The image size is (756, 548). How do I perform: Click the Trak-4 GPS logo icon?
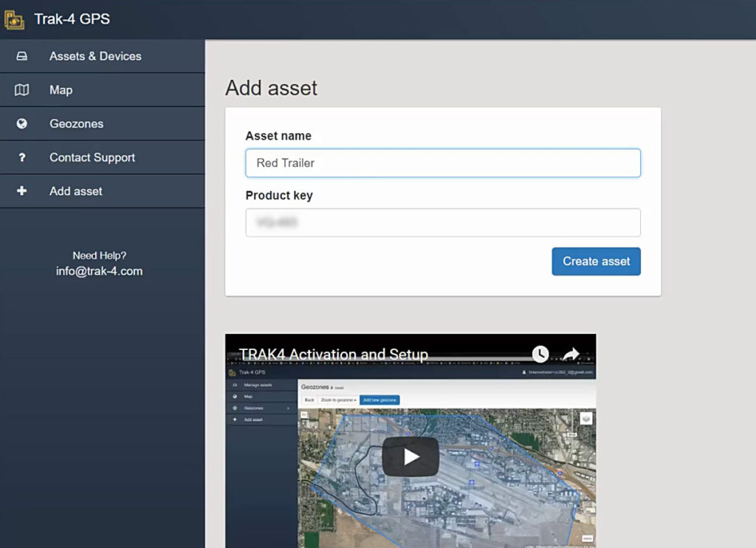coord(14,20)
